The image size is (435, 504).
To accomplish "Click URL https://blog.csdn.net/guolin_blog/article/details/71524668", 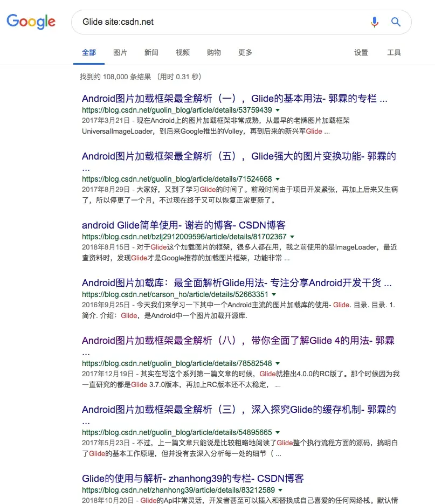I will point(177,179).
